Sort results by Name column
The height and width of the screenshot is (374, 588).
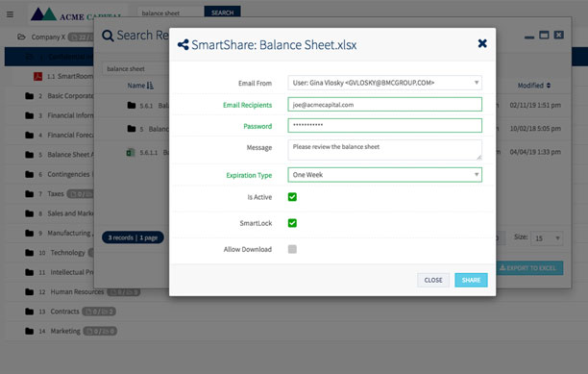tap(140, 86)
